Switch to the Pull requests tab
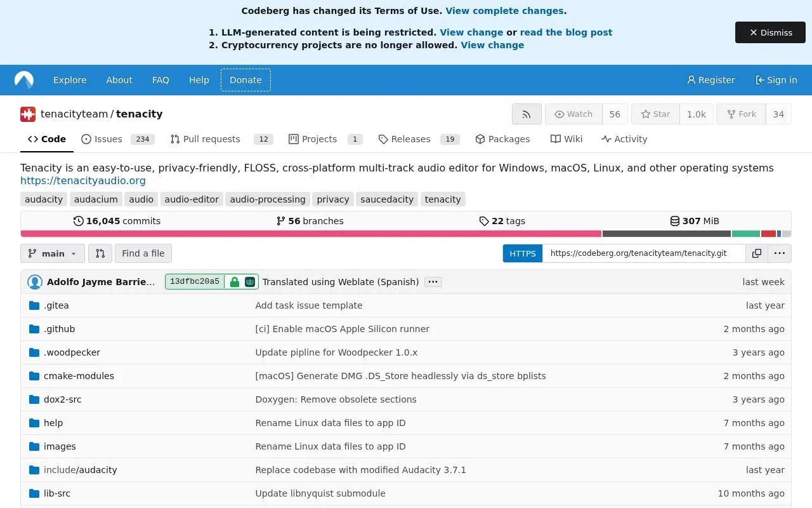This screenshot has width=812, height=508. 221,139
